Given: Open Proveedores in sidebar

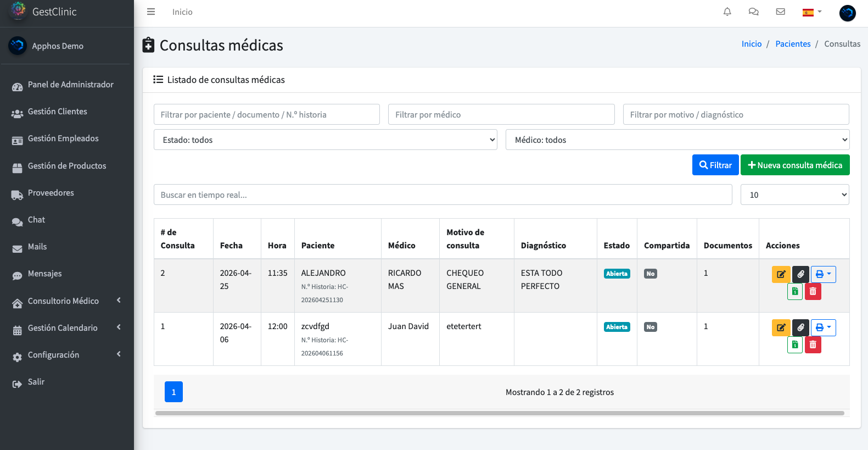Looking at the screenshot, I should coord(66,193).
